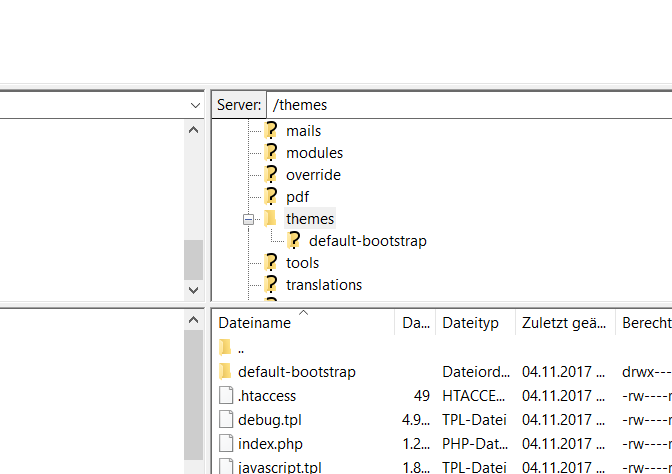Click the default-bootstrap tree question-mark icon
Image resolution: width=672 pixels, height=474 pixels.
click(x=294, y=240)
